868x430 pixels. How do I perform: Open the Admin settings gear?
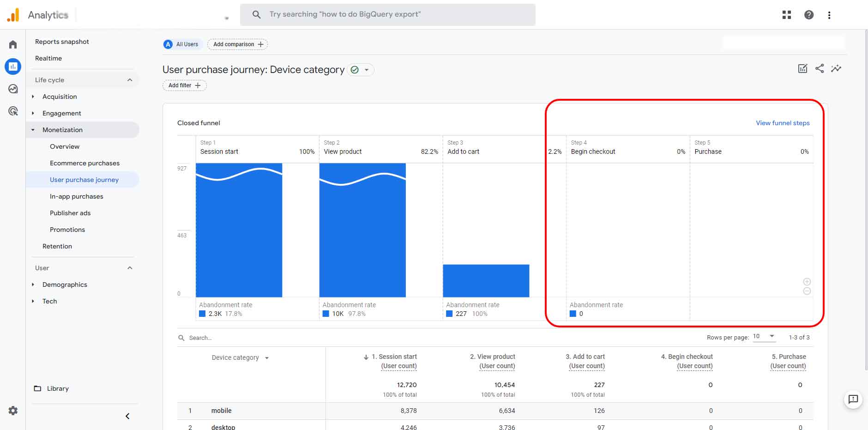(x=13, y=411)
